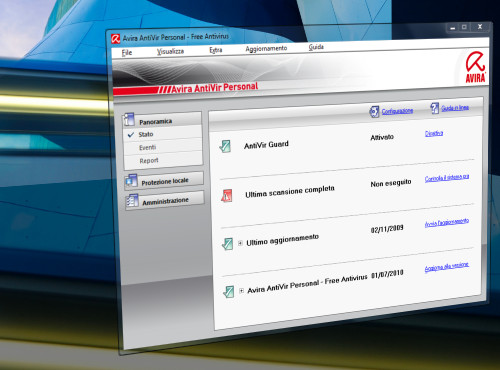
Task: Click the Avira AntiVir Personal status icon
Action: [x=229, y=292]
